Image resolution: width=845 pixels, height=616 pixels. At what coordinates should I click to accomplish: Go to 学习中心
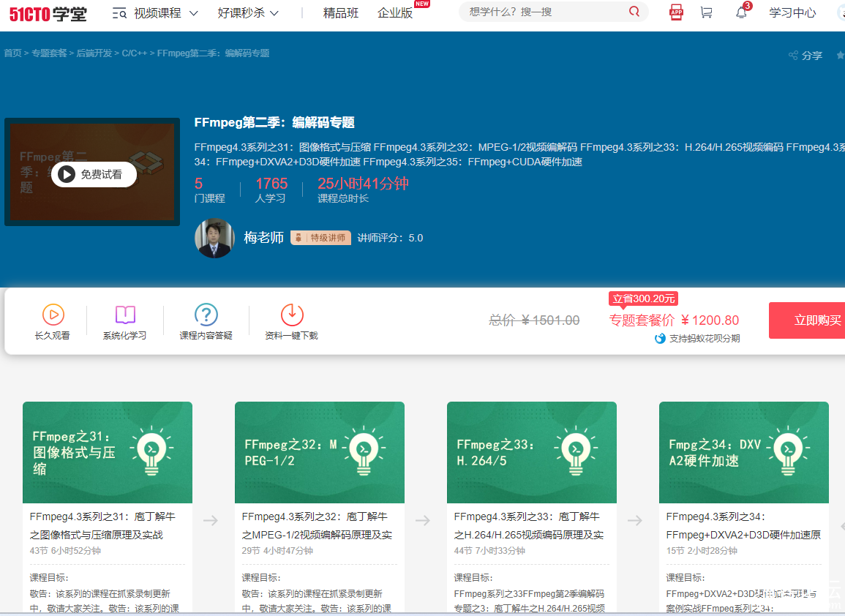point(792,13)
